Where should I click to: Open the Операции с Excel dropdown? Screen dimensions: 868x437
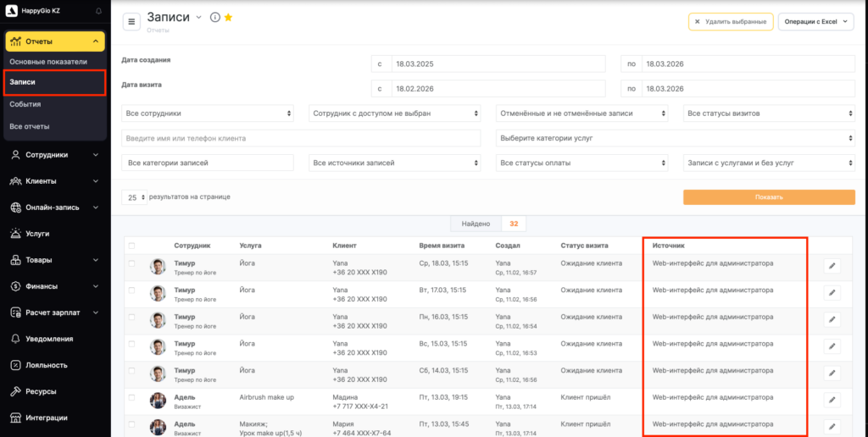(x=815, y=22)
